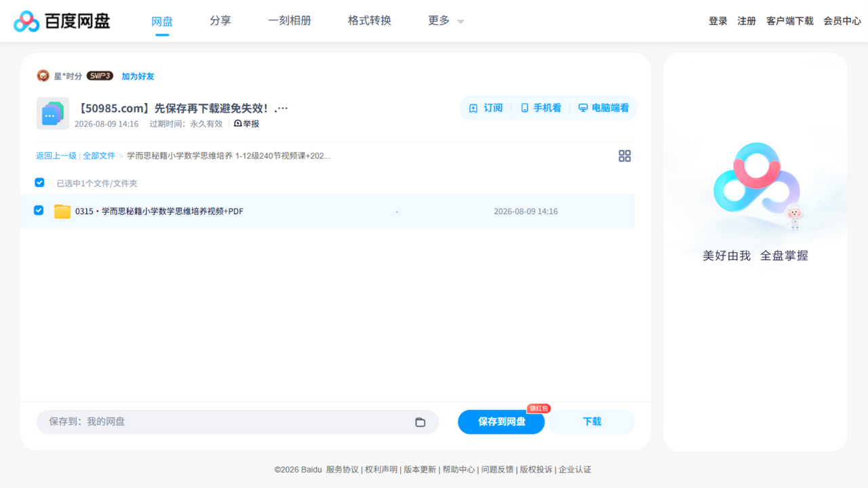The width and height of the screenshot is (868, 488).
Task: Toggle the select-all files checkbox
Action: click(x=39, y=183)
